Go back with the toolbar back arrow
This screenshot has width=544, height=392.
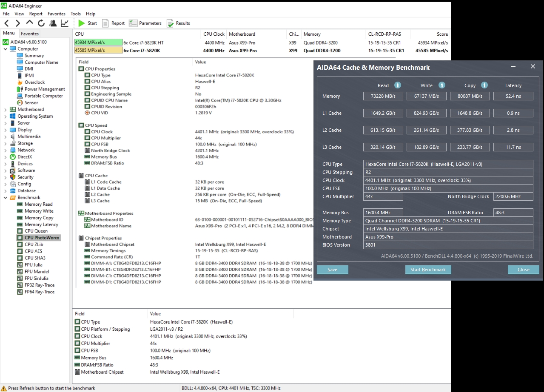[x=6, y=23]
